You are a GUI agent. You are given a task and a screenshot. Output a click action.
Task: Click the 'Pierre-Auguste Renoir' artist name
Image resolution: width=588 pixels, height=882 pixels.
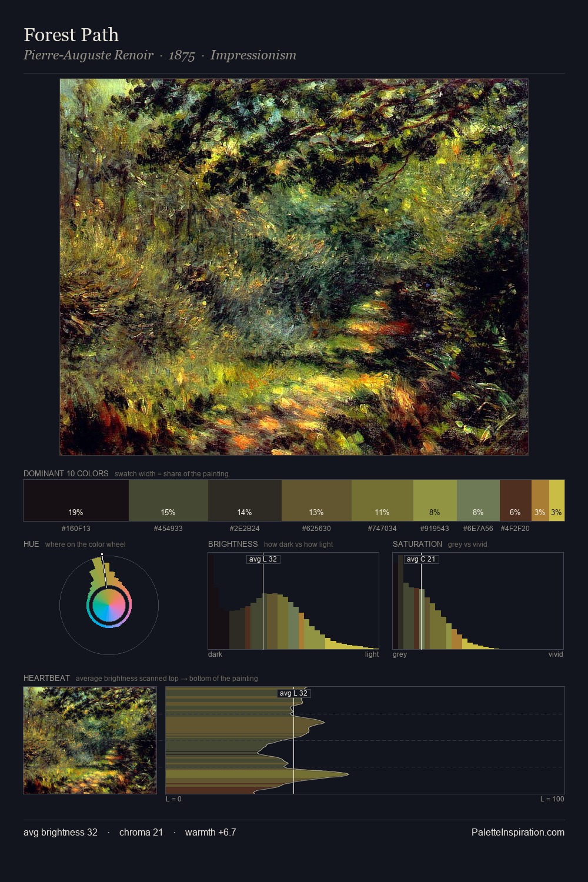[x=88, y=55]
